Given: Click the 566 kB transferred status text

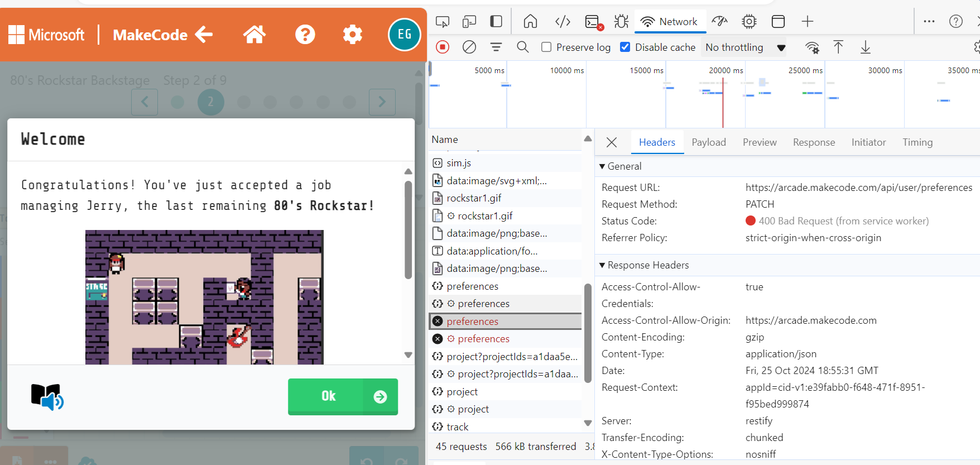Looking at the screenshot, I should coord(536,447).
